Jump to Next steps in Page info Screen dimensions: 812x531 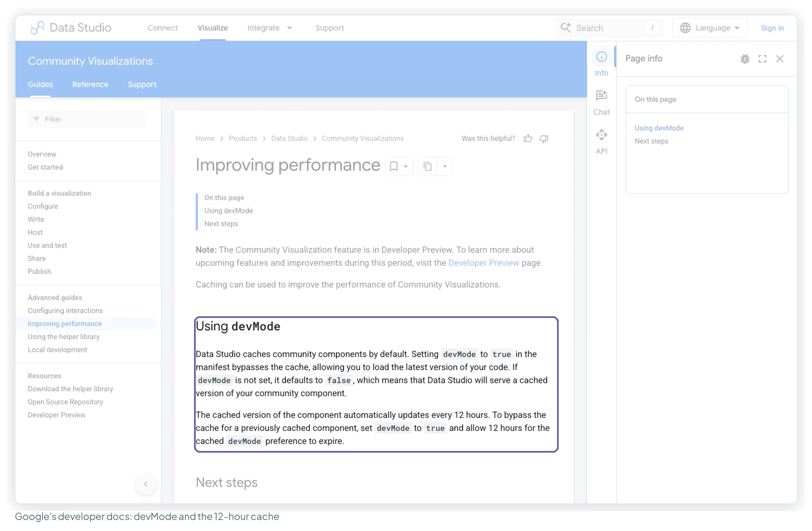click(651, 141)
